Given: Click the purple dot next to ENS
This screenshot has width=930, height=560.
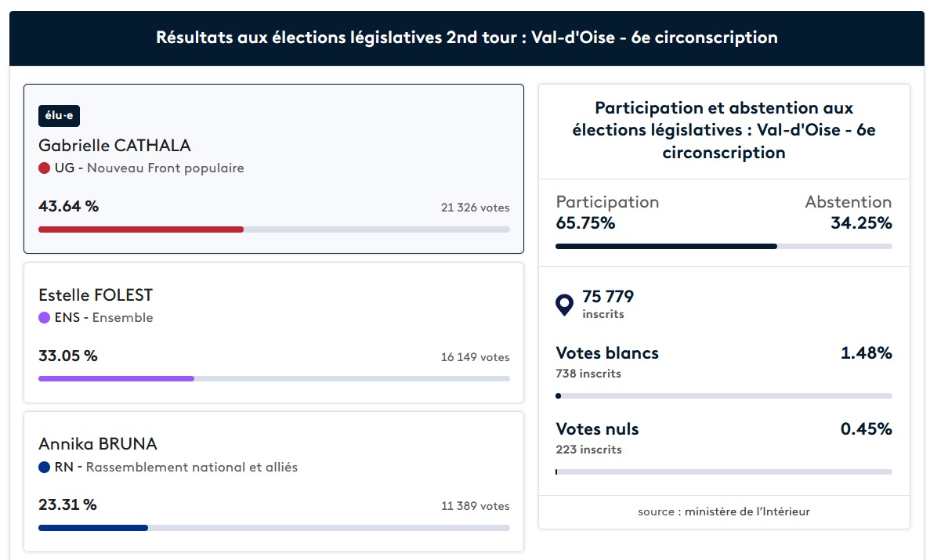Looking at the screenshot, I should 44,318.
